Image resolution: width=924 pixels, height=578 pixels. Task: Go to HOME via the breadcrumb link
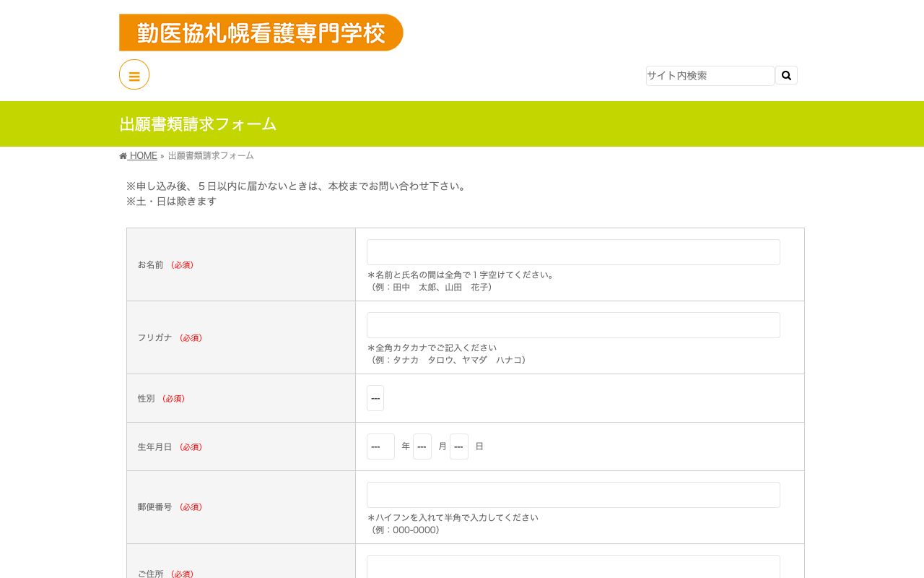(142, 155)
